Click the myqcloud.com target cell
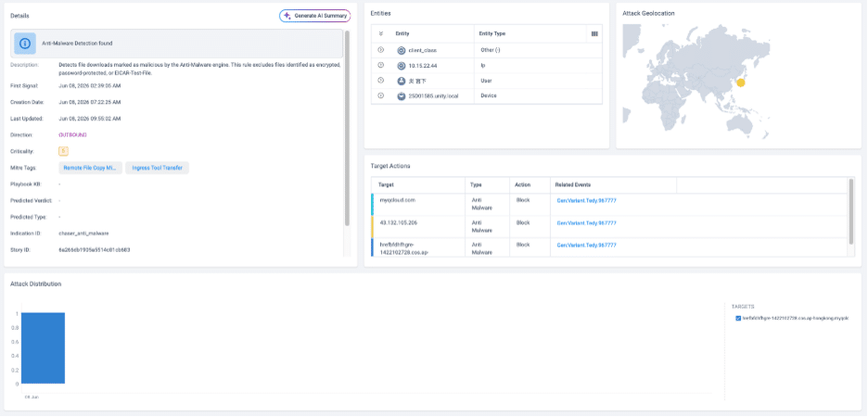The image size is (868, 417). pyautogui.click(x=419, y=205)
